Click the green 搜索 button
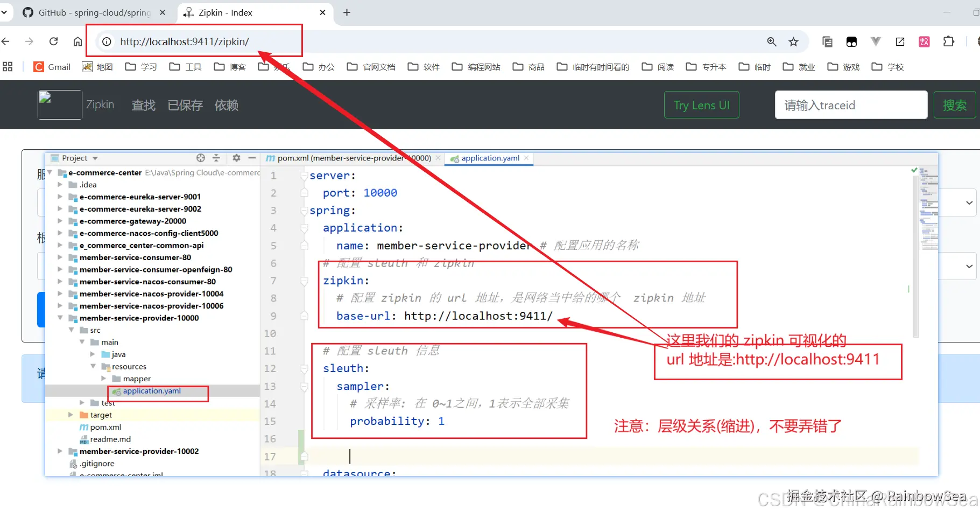Viewport: 980px width, 517px height. point(954,105)
